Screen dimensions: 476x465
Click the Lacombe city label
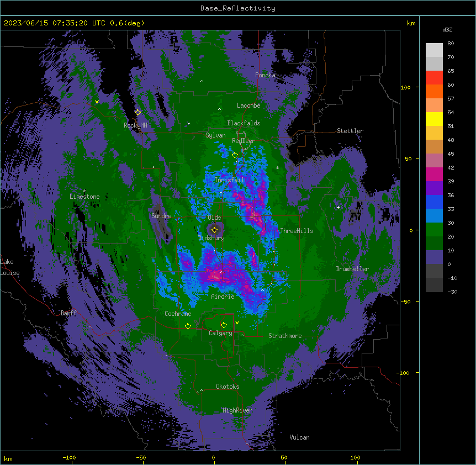point(248,105)
